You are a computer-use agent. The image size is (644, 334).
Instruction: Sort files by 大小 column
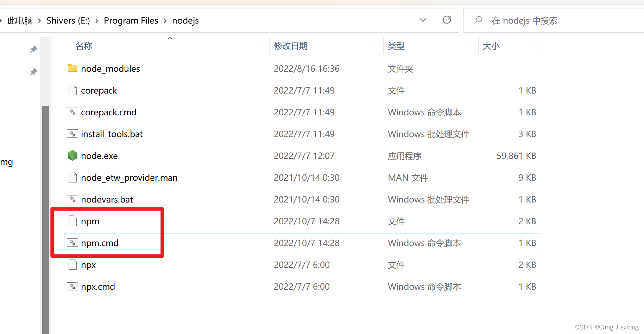pyautogui.click(x=491, y=46)
